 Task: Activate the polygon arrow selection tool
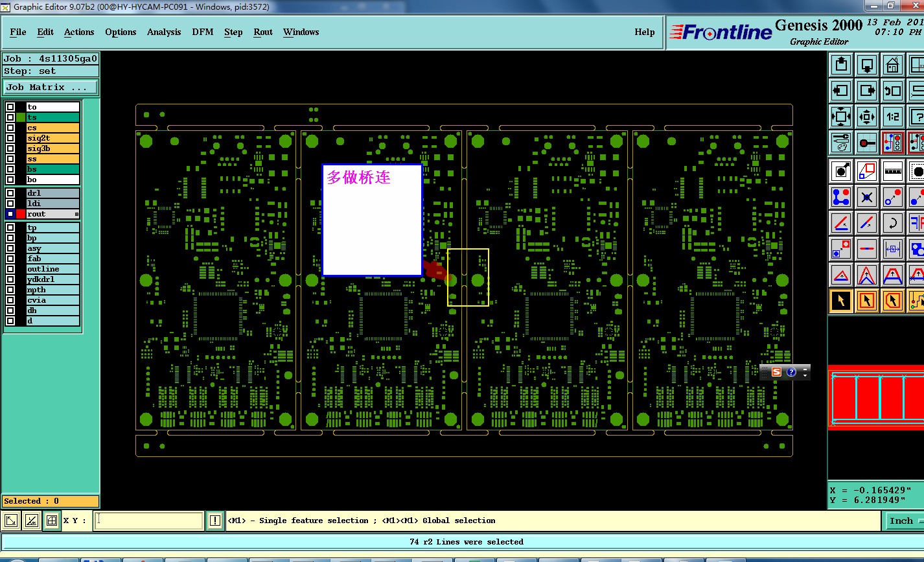tap(893, 301)
